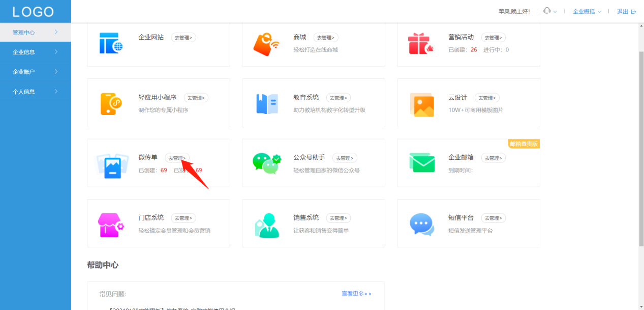Click the 营销活动 gift box icon
644x310 pixels.
tap(420, 43)
